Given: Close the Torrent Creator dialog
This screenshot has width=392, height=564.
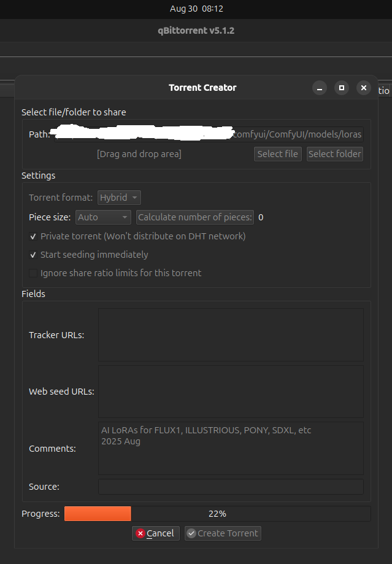Looking at the screenshot, I should pos(364,88).
